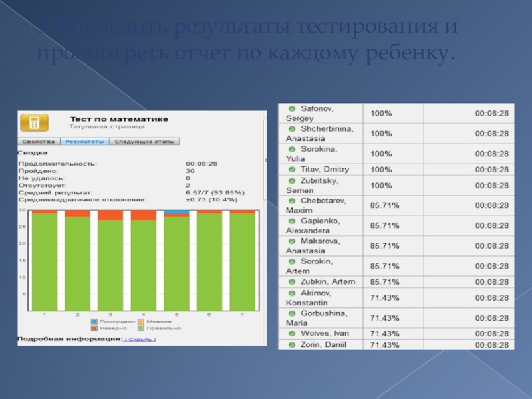Click the chart bar for question 1

pos(45,260)
